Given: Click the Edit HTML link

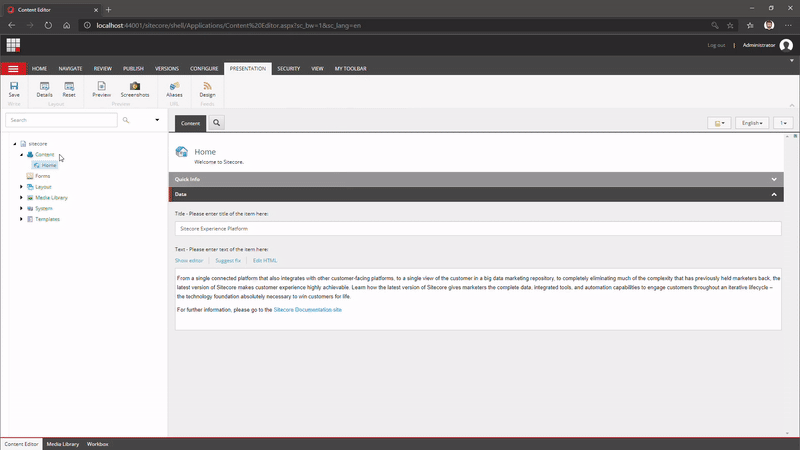Looking at the screenshot, I should 265,261.
